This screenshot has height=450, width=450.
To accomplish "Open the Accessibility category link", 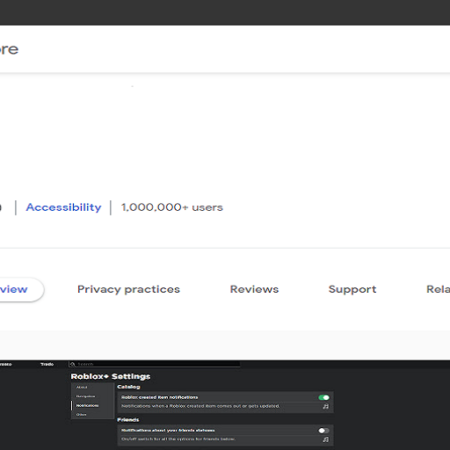I will [64, 207].
